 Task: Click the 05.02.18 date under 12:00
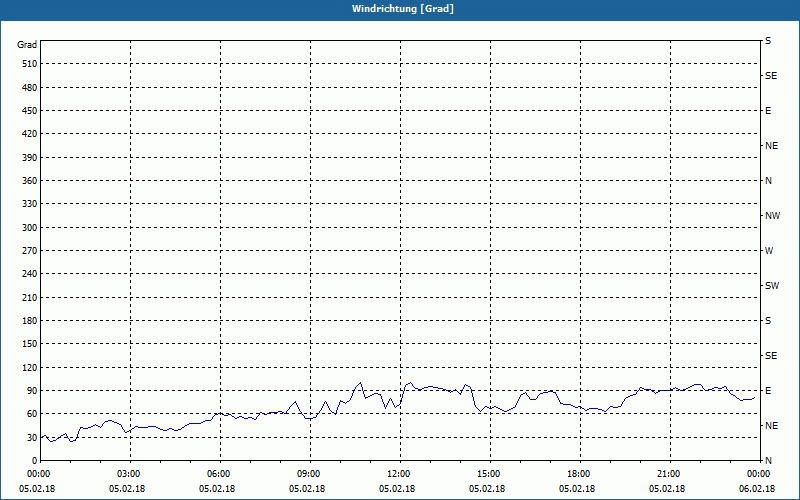(x=397, y=489)
